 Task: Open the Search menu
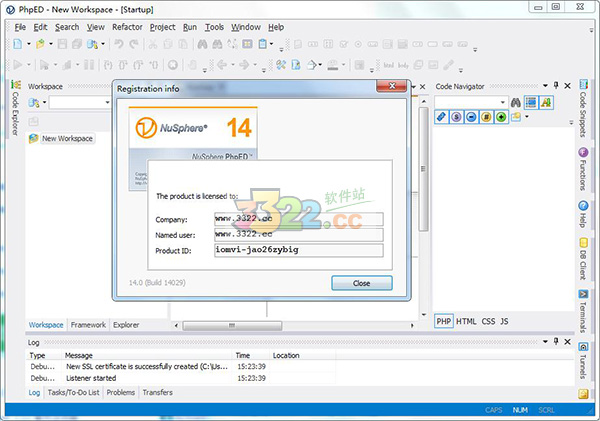(x=67, y=27)
